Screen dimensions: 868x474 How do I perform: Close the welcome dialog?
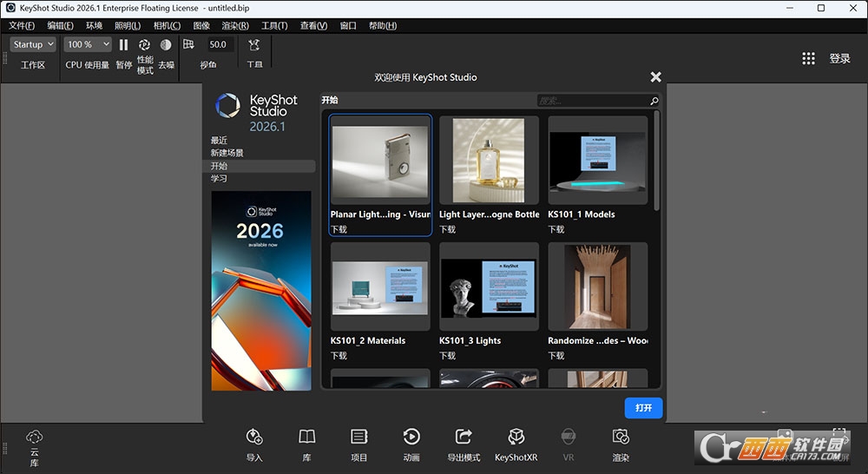tap(656, 77)
